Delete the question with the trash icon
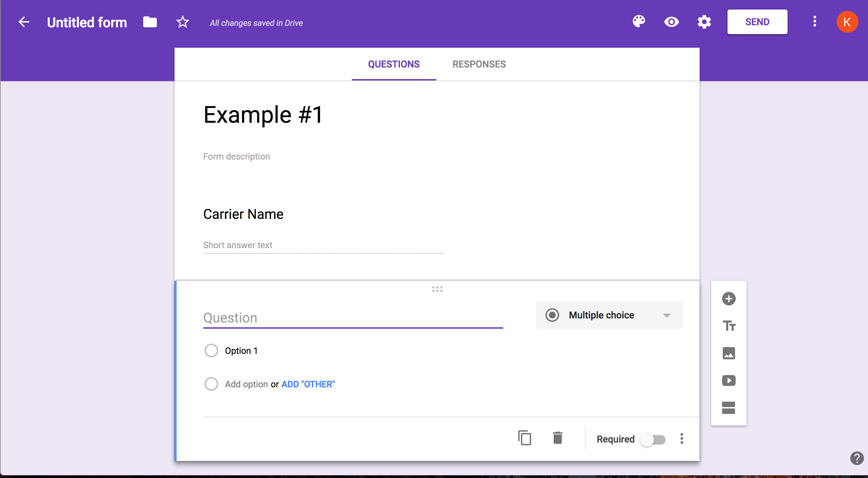Viewport: 868px width, 478px height. [x=557, y=438]
